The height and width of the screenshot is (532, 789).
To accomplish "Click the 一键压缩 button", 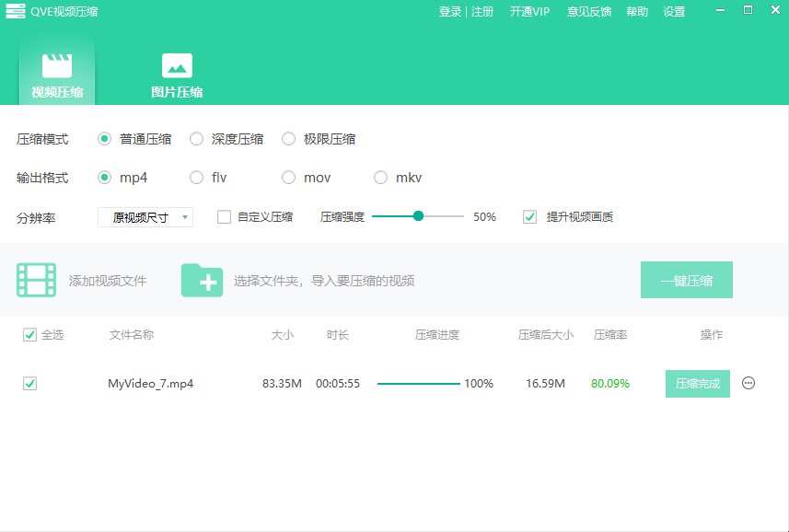I will click(x=686, y=280).
